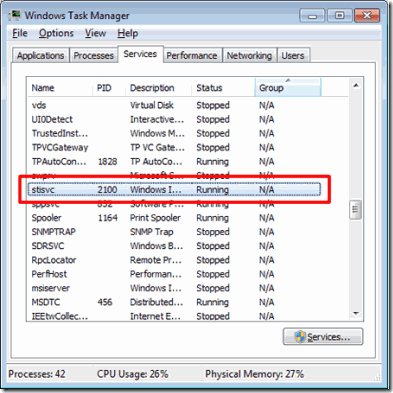393x393 pixels.
Task: Select the SDRSVC service row
Action: (x=174, y=246)
